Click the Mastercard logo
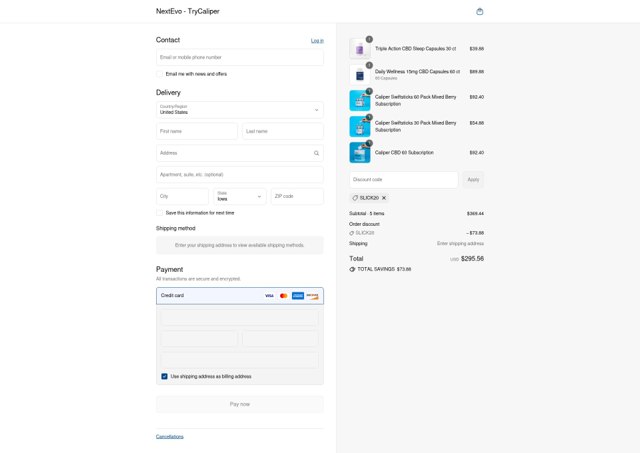Viewport: 640px width, 453px height. [x=283, y=296]
